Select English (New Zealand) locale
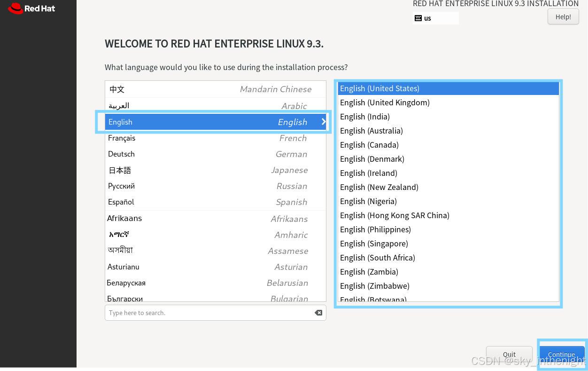 pos(449,187)
